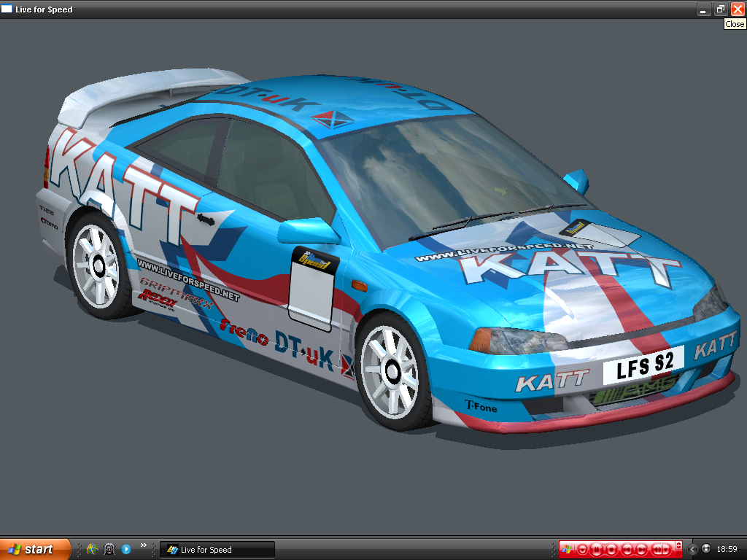Expand hidden system tray icons arrow
Image resolution: width=747 pixels, height=560 pixels.
pyautogui.click(x=692, y=550)
